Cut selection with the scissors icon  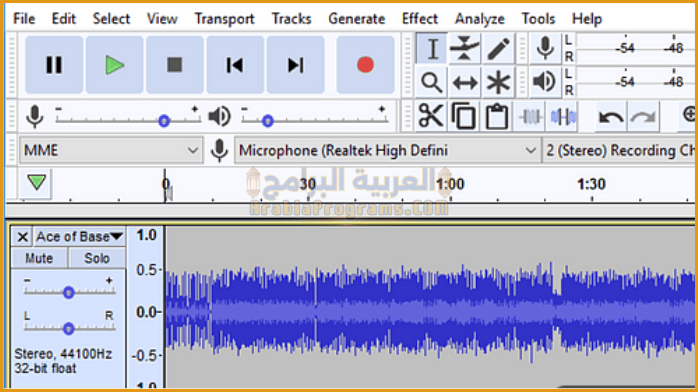pos(430,117)
